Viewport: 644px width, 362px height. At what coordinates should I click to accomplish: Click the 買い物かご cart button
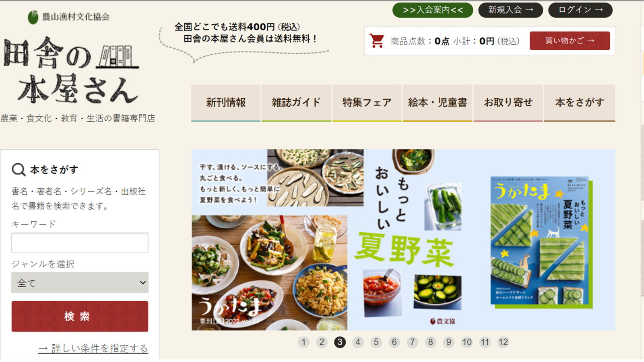pyautogui.click(x=570, y=41)
